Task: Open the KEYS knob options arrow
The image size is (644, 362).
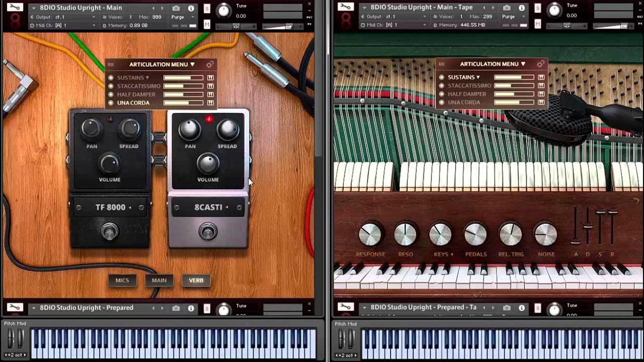Action: [451, 254]
